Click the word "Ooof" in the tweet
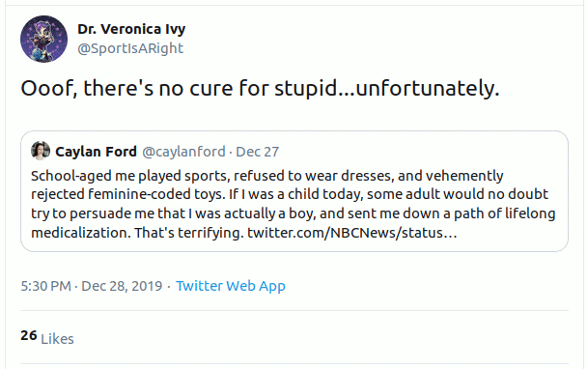Viewport: 588px width, 369px height. 47,89
